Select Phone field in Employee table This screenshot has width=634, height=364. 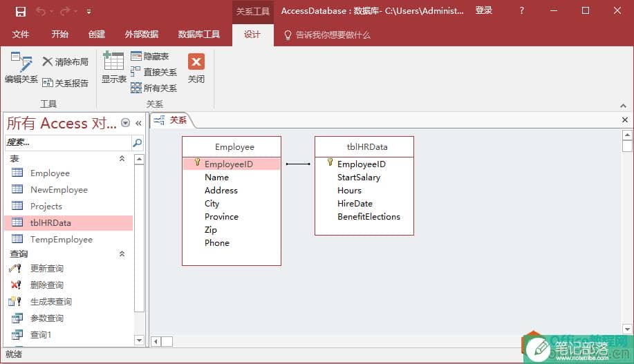pyautogui.click(x=232, y=243)
